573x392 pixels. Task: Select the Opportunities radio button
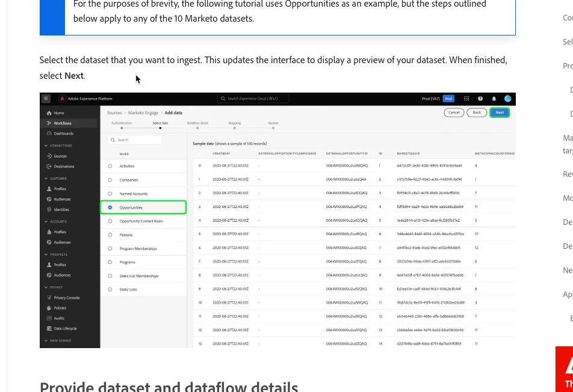pos(110,207)
